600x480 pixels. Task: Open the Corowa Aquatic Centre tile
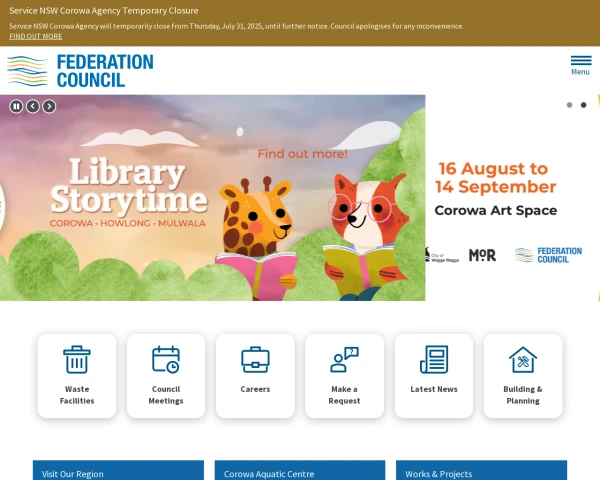(x=300, y=470)
